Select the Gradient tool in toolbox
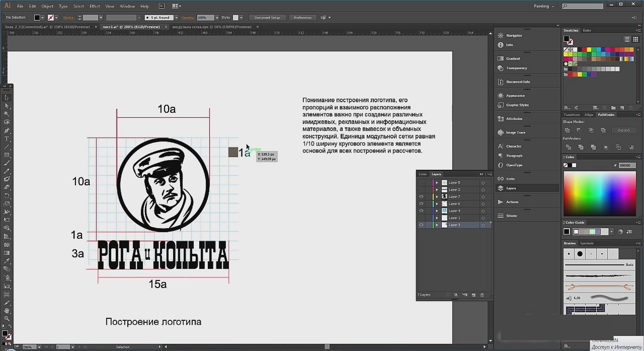 click(7, 253)
